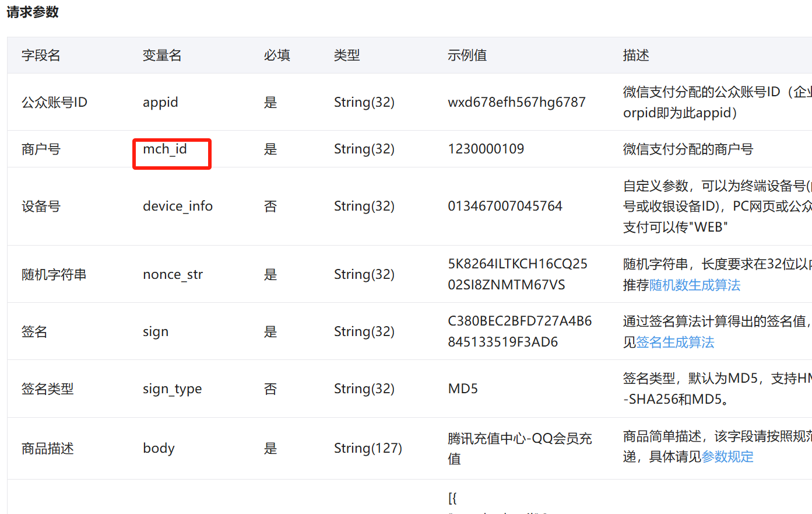Click the 描述 column header

point(636,55)
